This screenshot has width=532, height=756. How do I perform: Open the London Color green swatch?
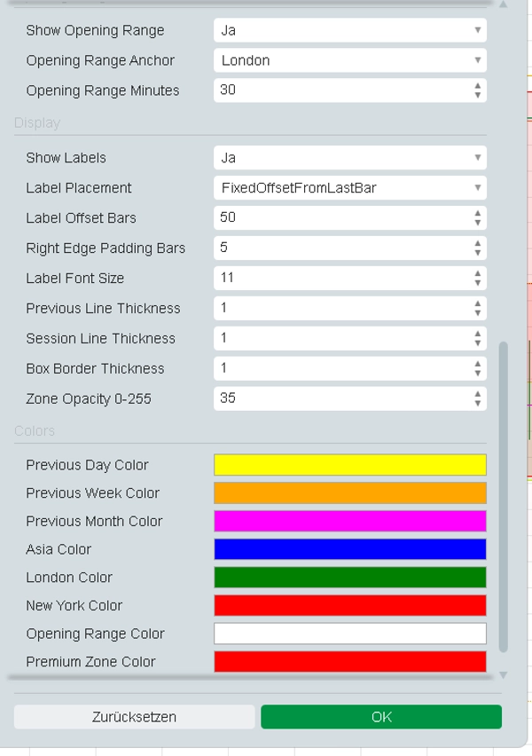point(350,577)
